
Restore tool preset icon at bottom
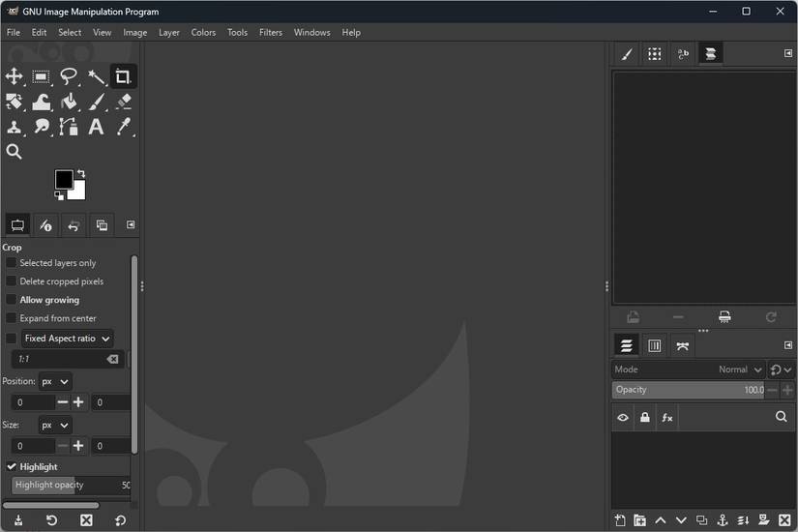[x=52, y=519]
